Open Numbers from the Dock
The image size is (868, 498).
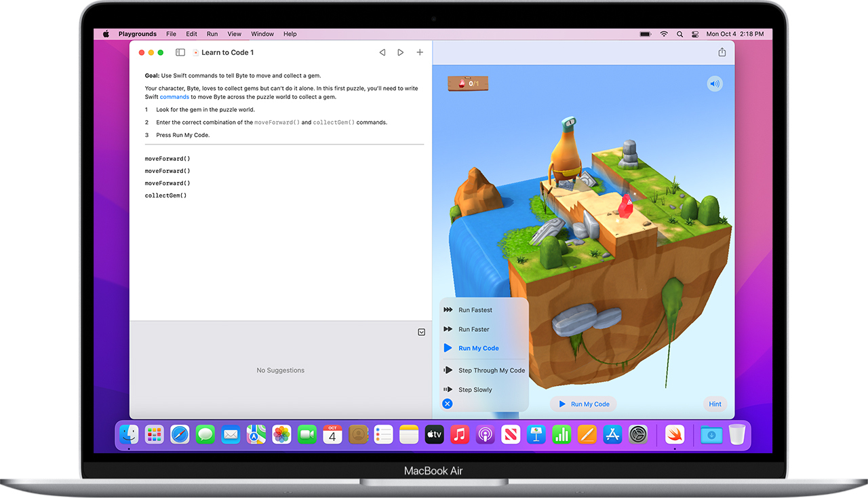tap(561, 434)
